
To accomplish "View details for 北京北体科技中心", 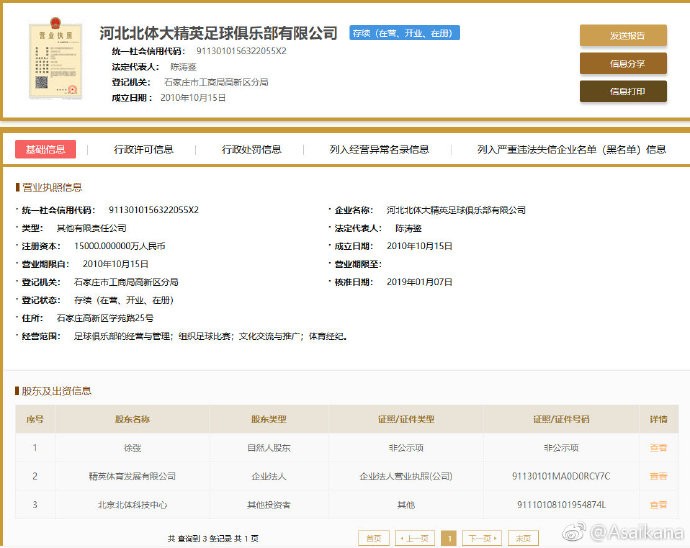I will click(x=657, y=504).
